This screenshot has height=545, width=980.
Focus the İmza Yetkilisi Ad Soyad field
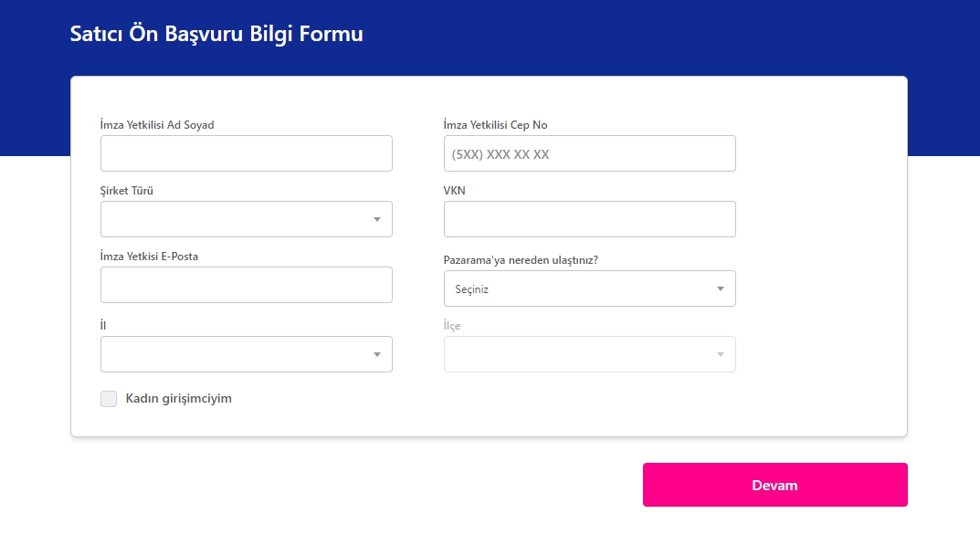pos(247,153)
